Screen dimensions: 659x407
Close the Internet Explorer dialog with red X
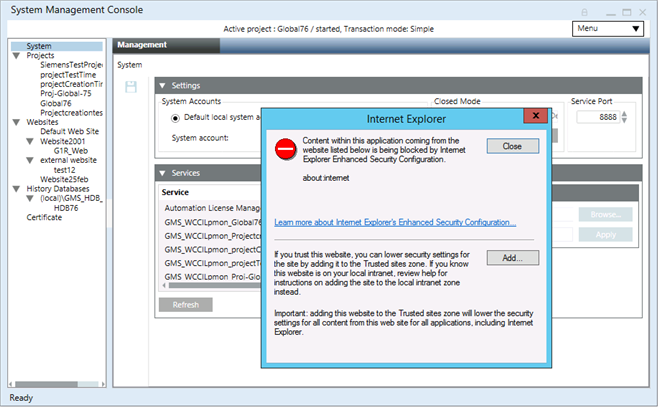click(x=536, y=117)
